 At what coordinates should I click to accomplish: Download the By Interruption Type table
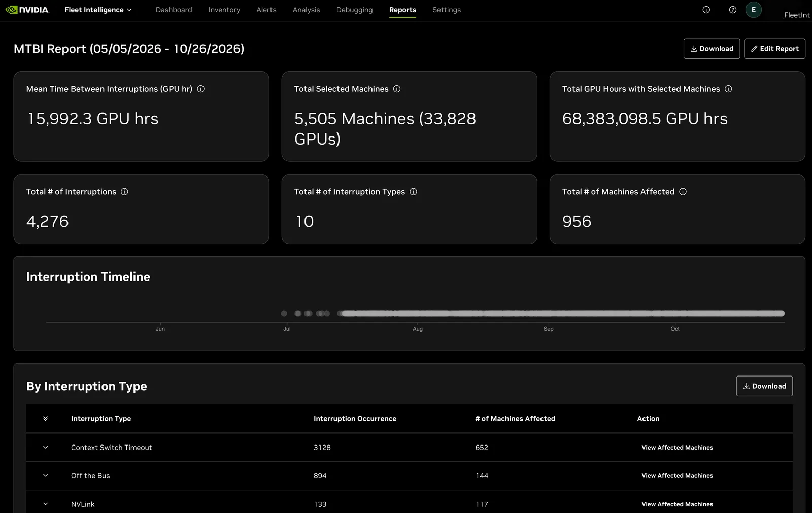(x=764, y=386)
